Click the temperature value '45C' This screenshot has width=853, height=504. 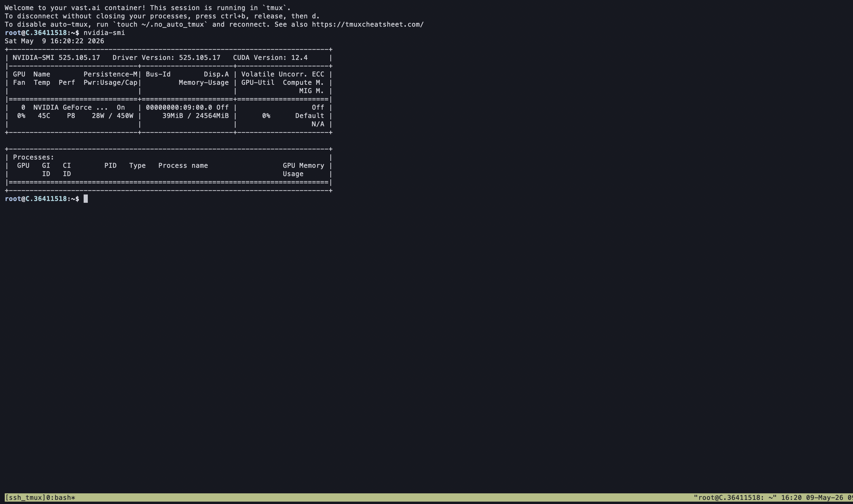coord(44,116)
